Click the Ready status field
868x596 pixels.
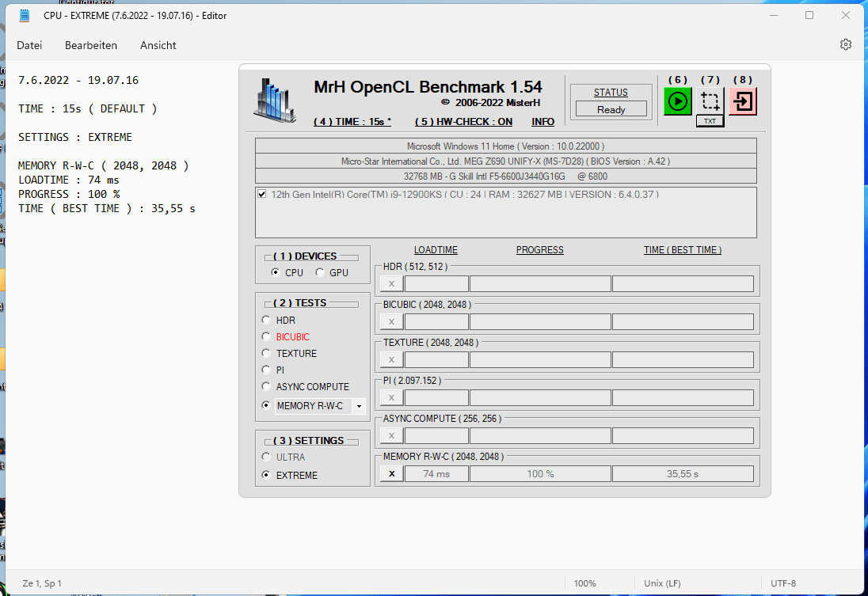(611, 109)
